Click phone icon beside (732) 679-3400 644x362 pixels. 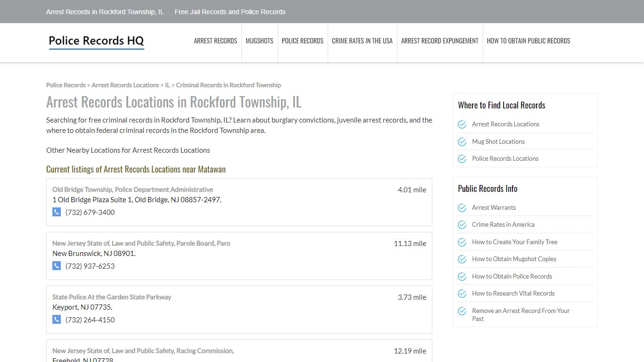point(57,212)
